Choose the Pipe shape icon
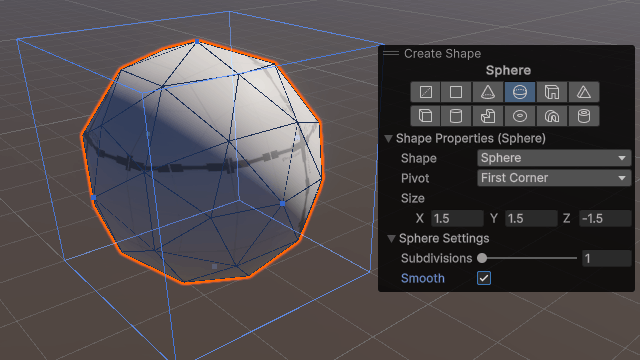The height and width of the screenshot is (360, 640). click(584, 116)
